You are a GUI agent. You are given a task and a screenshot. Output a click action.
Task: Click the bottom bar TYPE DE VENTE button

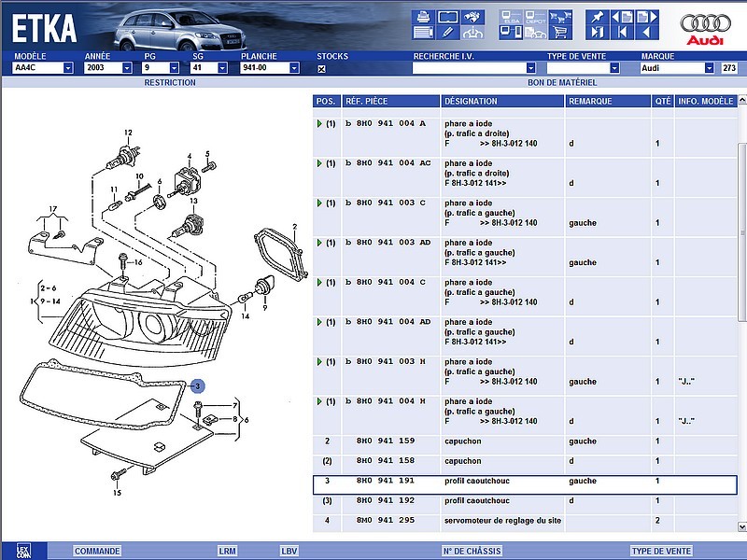(661, 551)
